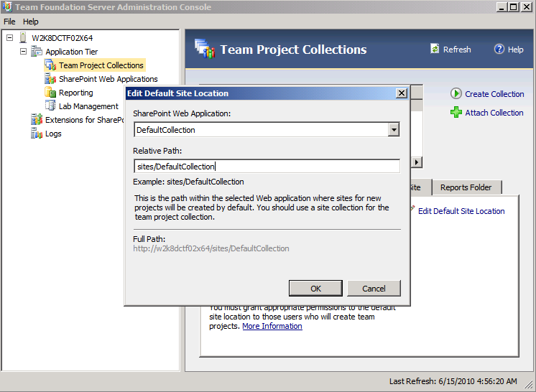Screen dimensions: 536x392
Task: Open the Help menu
Action: 30,22
